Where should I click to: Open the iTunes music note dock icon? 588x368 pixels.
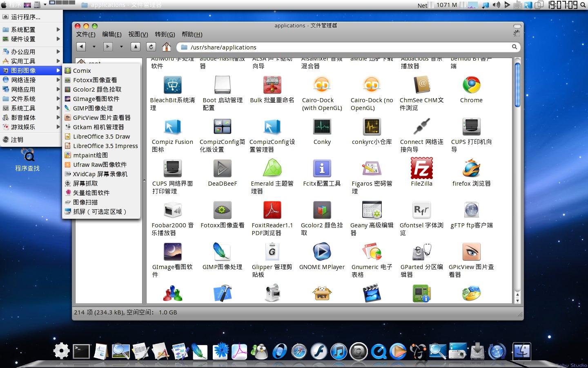339,351
